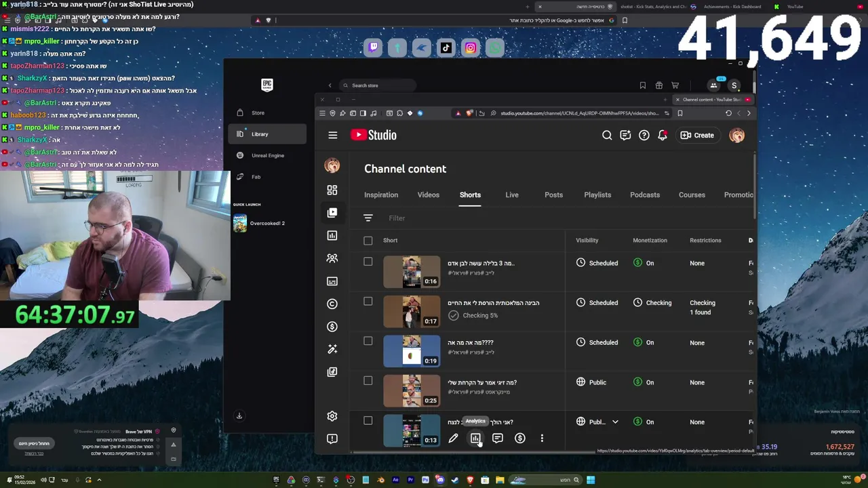The width and height of the screenshot is (868, 488).
Task: Open notifications bell in Studio
Action: [663, 136]
